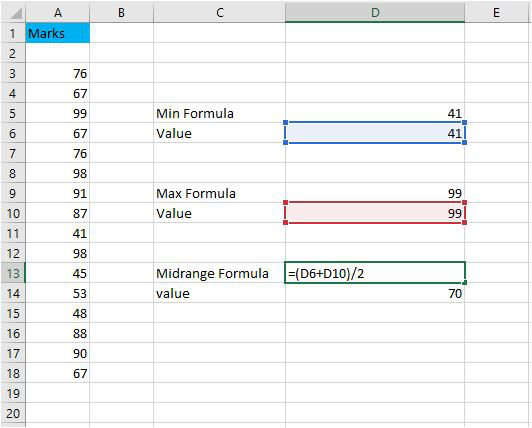Click row 13 header
This screenshot has width=532, height=428.
coord(13,273)
